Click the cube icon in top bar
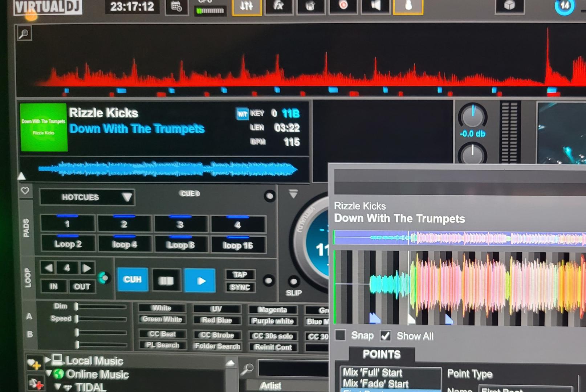The width and height of the screenshot is (586, 392). click(x=509, y=5)
